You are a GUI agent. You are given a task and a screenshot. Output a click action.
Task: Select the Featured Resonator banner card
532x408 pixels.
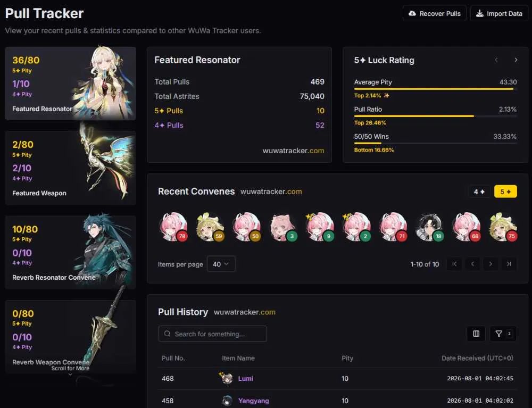pos(71,84)
